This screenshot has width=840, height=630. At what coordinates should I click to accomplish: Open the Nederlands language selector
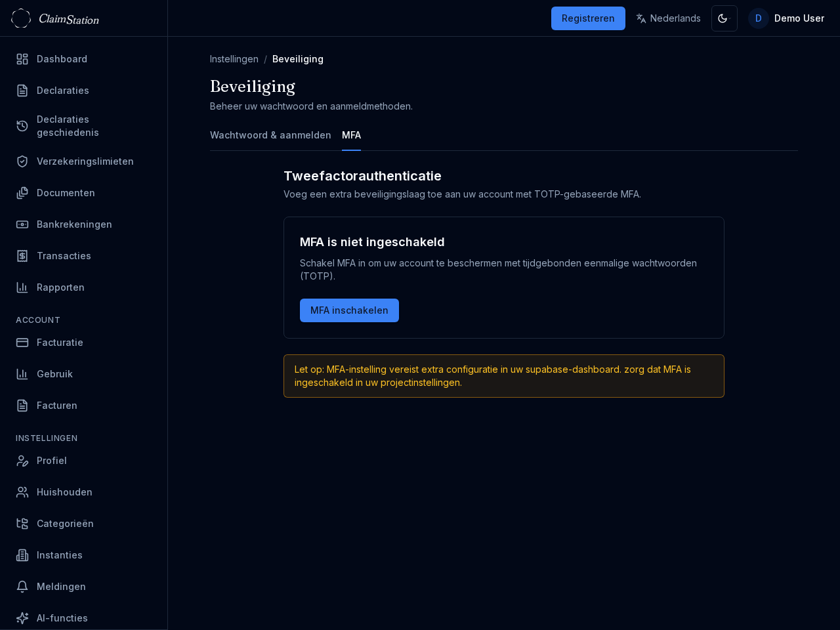click(668, 18)
